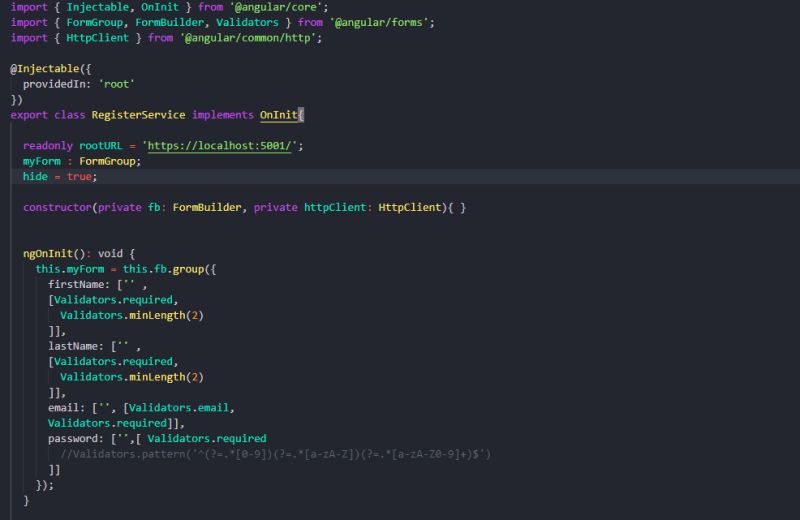Viewport: 800px width, 520px height.
Task: Click 'myForm' property declaration
Action: (x=42, y=161)
